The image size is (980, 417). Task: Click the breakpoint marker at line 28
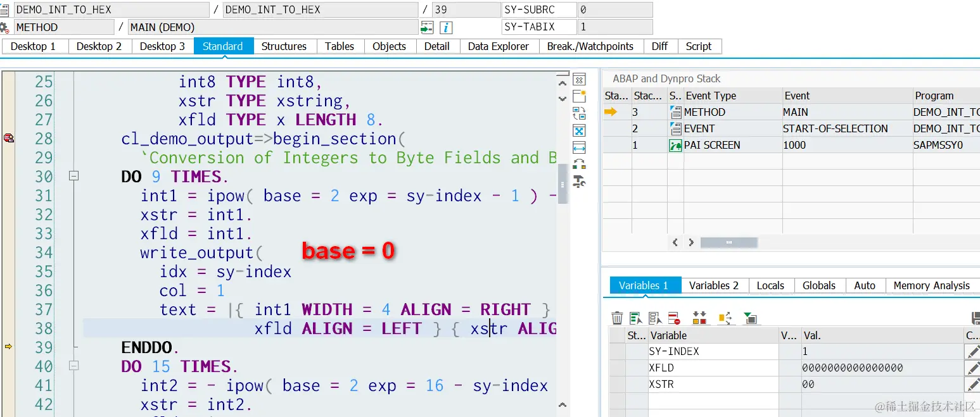pyautogui.click(x=9, y=138)
